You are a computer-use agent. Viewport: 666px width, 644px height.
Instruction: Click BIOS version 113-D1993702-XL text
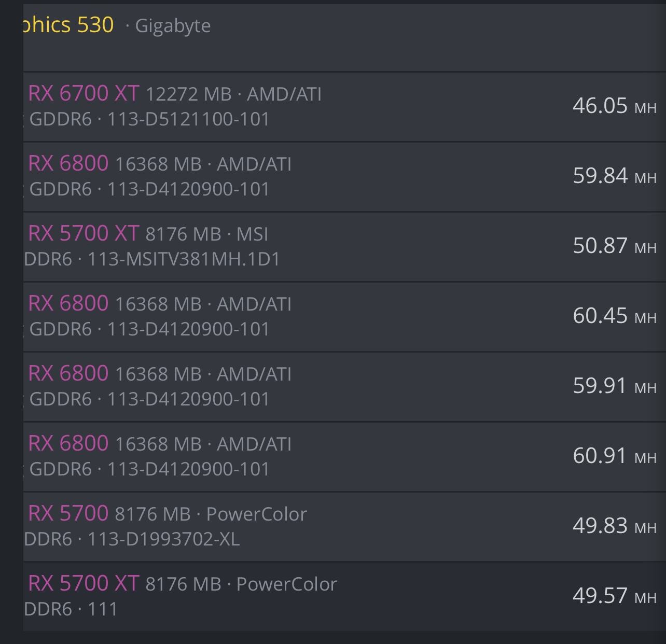(x=163, y=539)
